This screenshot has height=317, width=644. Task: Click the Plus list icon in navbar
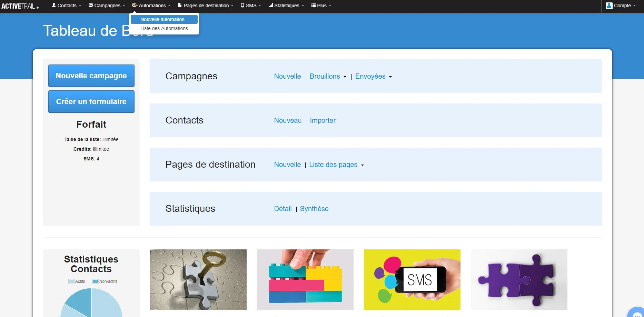click(x=314, y=5)
